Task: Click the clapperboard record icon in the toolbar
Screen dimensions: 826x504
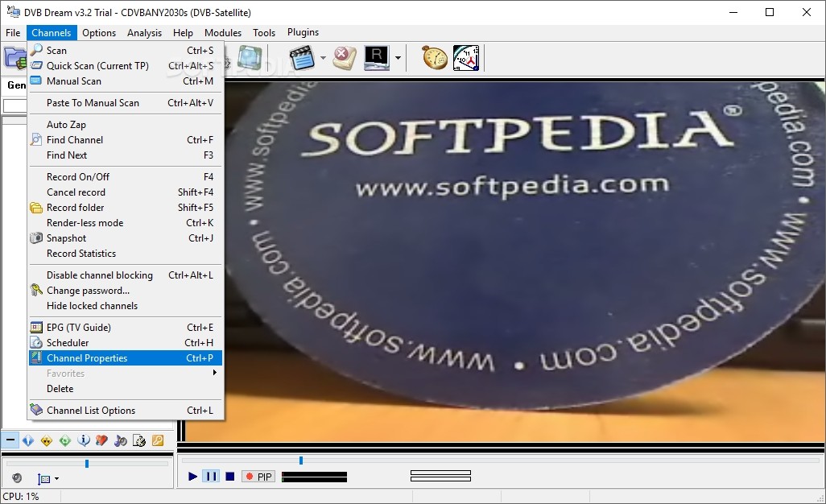Action: tap(302, 57)
